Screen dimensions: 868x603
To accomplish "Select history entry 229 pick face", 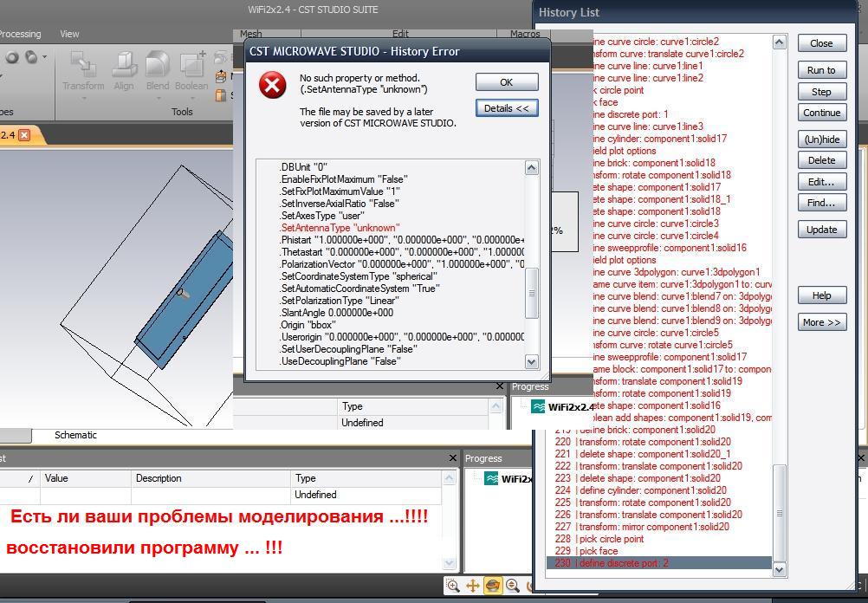I will point(659,551).
